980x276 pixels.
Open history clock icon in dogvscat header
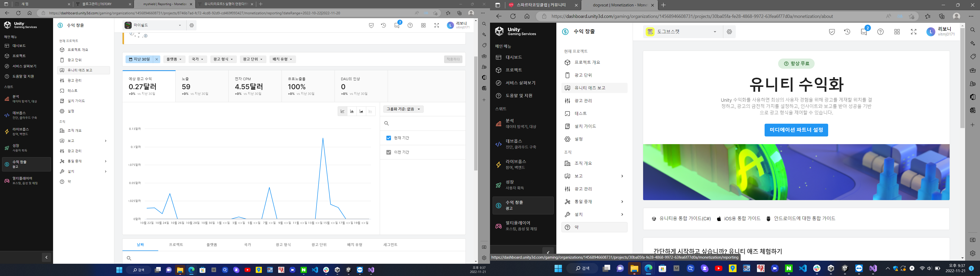pyautogui.click(x=847, y=32)
